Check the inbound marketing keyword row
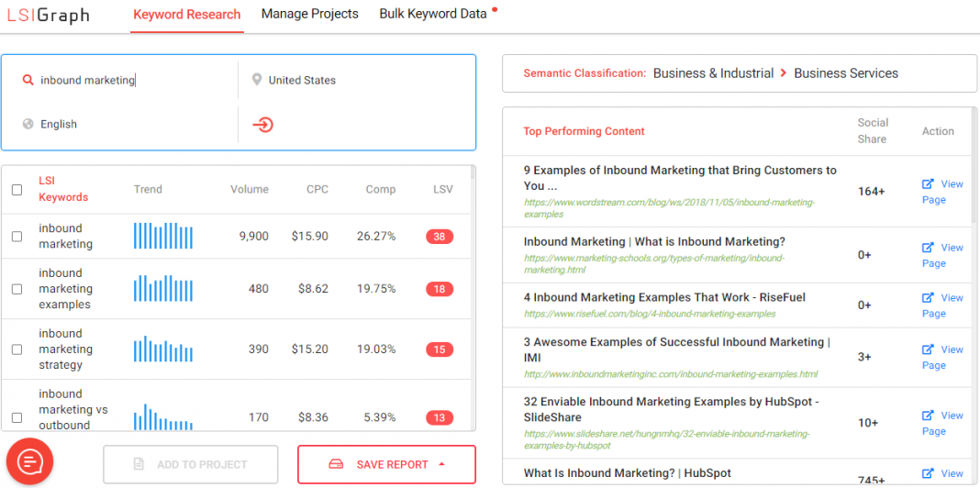980x488 pixels. 17,236
